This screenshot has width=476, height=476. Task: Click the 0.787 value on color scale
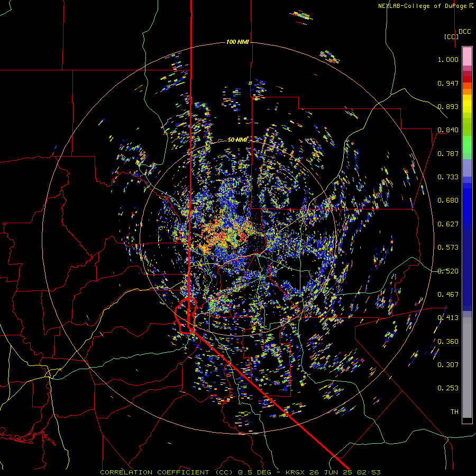[x=448, y=153]
